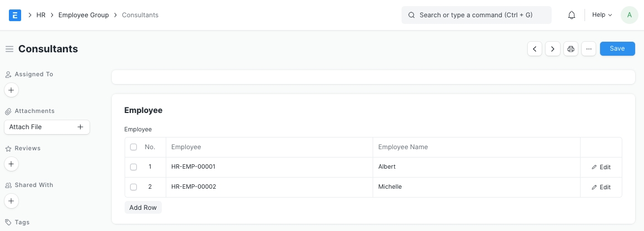Screen dimensions: 644x231
Task: Print this document via printer icon
Action: coord(571,49)
